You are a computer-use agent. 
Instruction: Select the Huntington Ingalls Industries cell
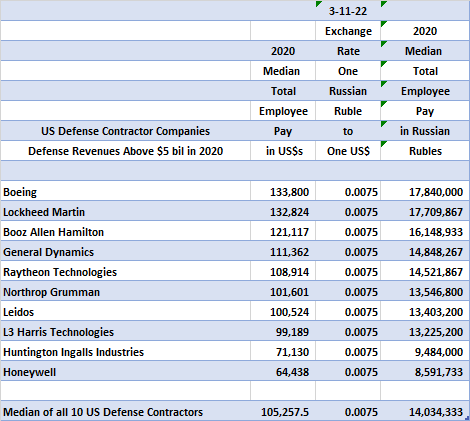tap(125, 352)
